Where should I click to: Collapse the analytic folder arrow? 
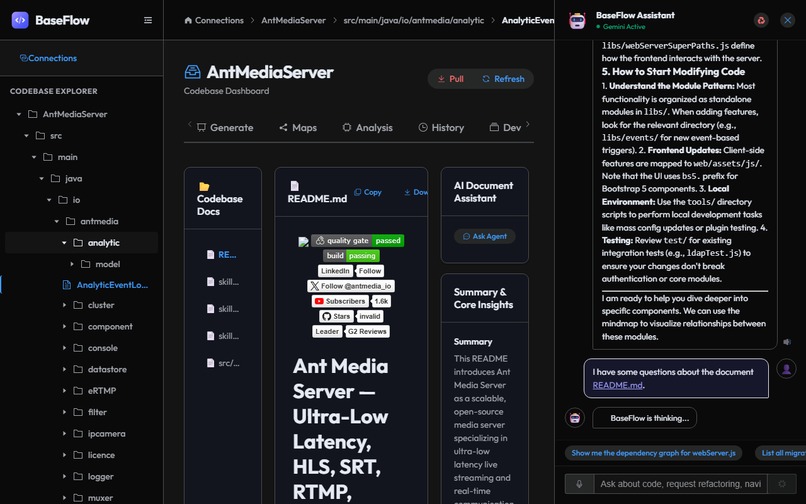pos(64,243)
